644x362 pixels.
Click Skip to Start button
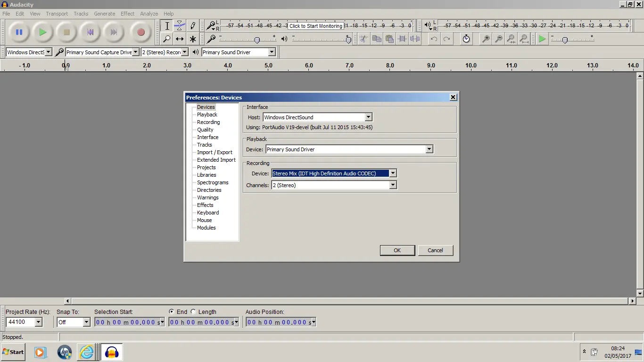click(90, 32)
